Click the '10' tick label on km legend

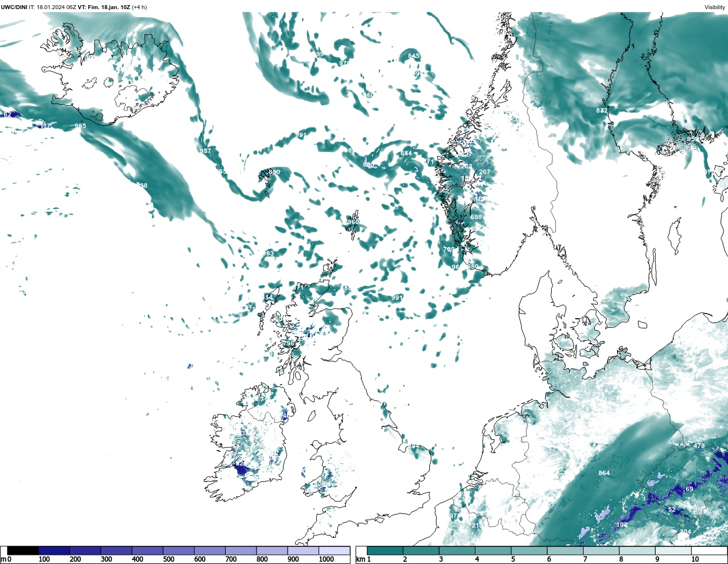tap(695, 559)
